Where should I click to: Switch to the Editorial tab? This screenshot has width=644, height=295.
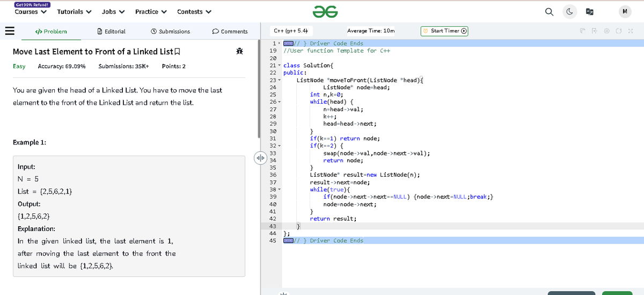point(112,31)
